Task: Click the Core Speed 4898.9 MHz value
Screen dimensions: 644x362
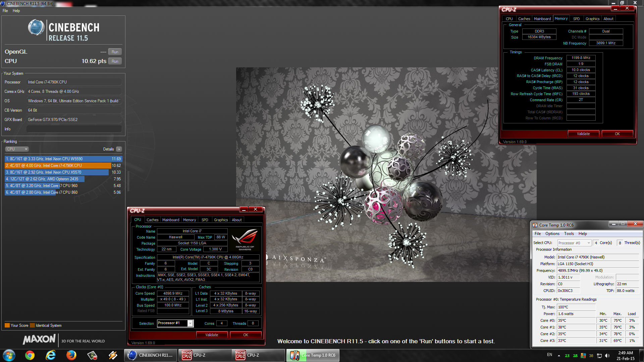Action: [173, 293]
